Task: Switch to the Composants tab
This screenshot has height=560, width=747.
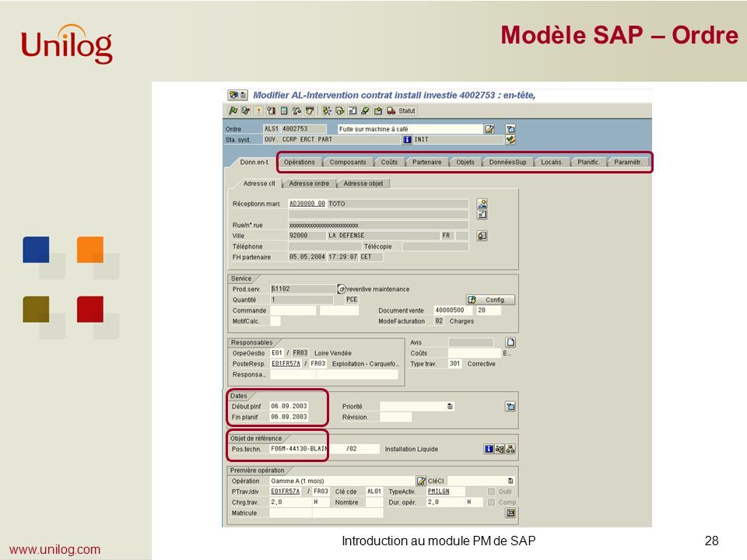Action: (348, 163)
